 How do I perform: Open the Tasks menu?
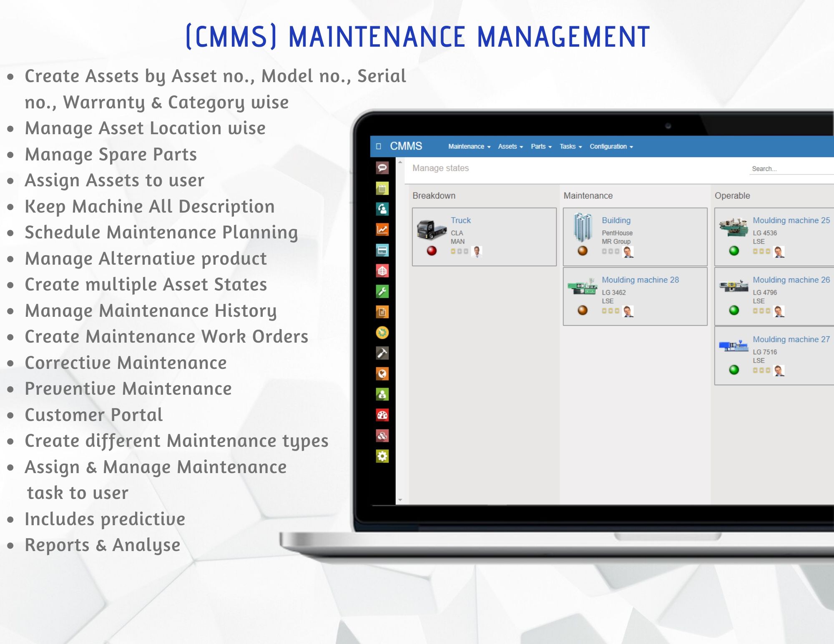click(570, 146)
